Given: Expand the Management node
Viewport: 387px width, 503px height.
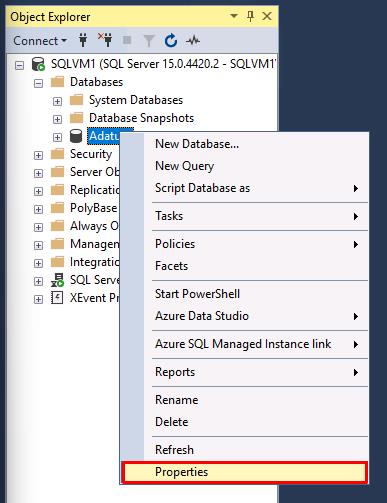Looking at the screenshot, I should click(x=39, y=245).
